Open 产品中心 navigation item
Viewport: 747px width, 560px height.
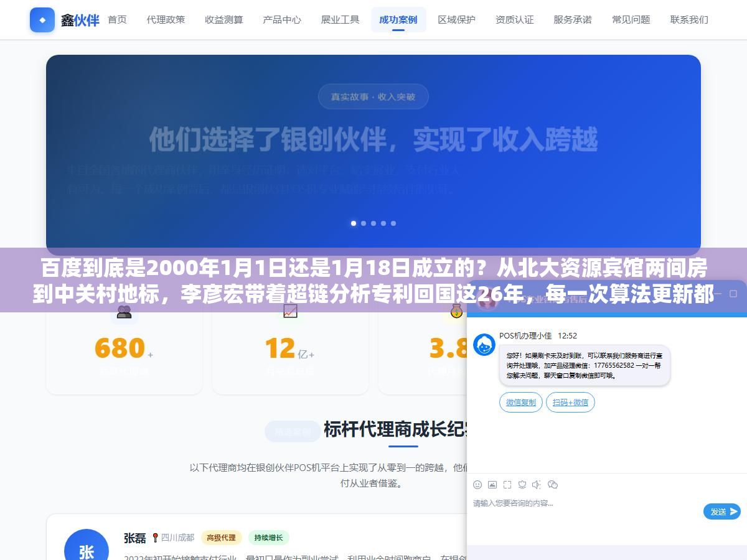click(282, 20)
